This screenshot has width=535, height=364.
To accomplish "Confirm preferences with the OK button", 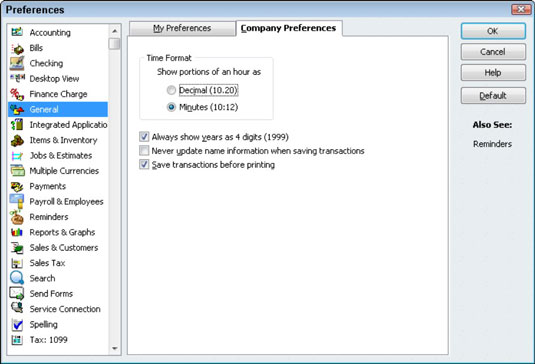I will point(493,31).
